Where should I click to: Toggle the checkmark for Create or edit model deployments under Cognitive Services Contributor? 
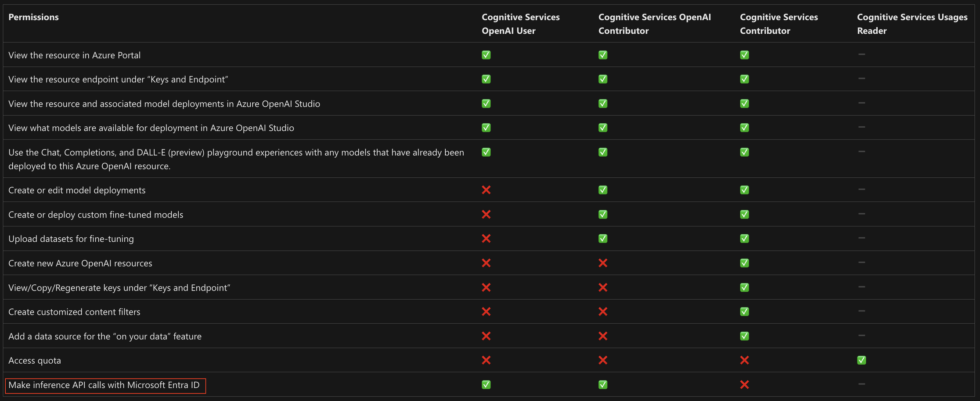(x=744, y=190)
